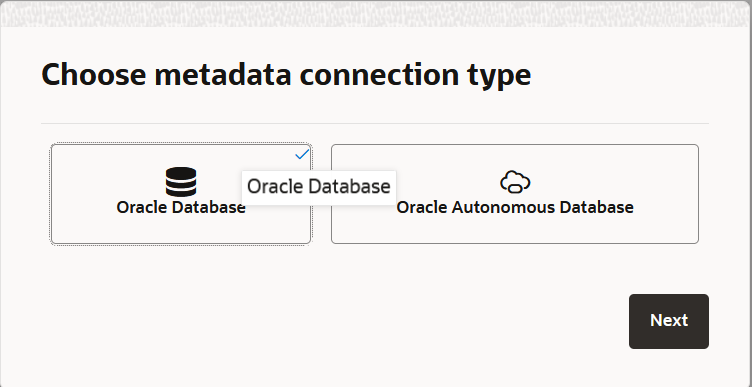Select the Oracle Autonomous Database card
The width and height of the screenshot is (752, 387).
tap(515, 194)
